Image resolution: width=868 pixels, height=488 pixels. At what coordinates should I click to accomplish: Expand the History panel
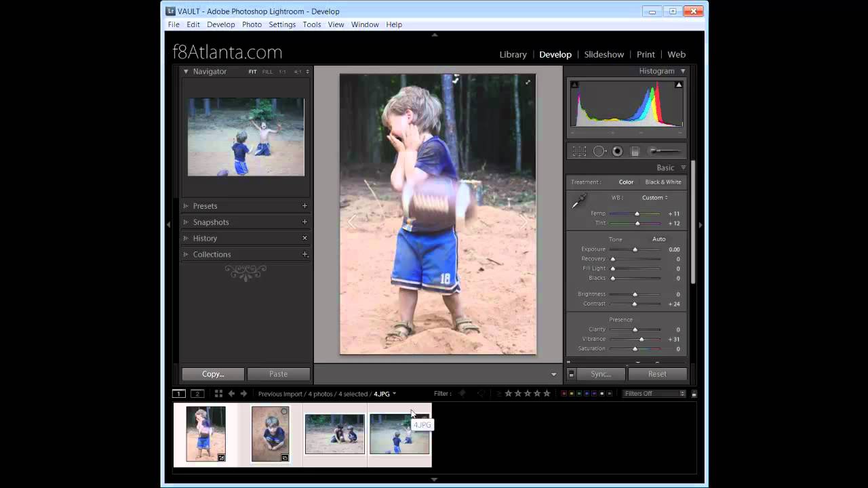pyautogui.click(x=186, y=239)
